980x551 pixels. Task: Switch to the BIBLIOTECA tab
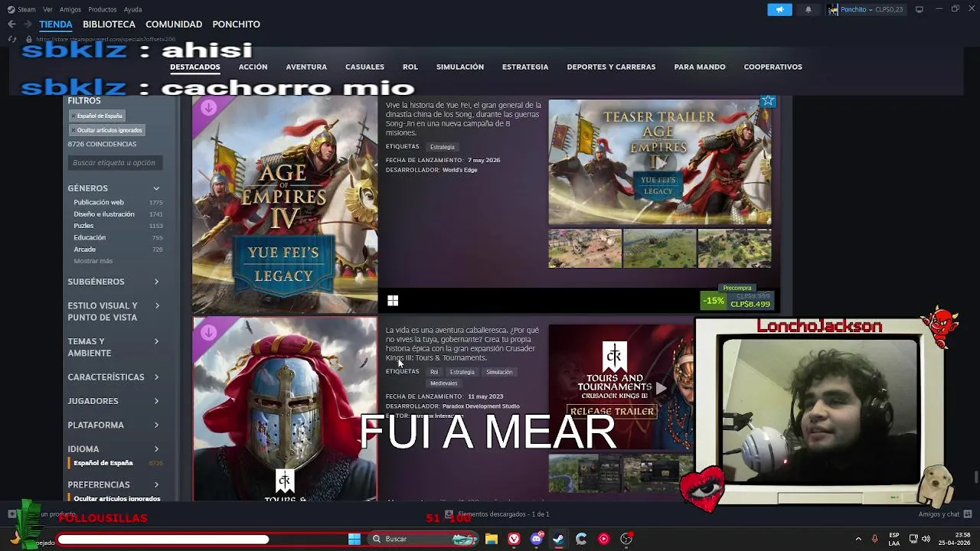point(109,24)
